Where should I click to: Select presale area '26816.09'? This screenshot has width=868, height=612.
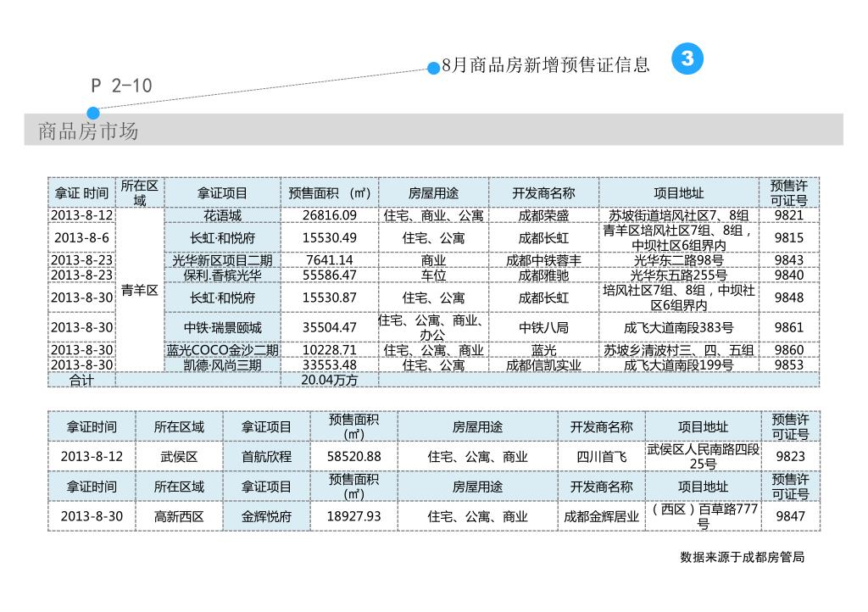pyautogui.click(x=330, y=215)
